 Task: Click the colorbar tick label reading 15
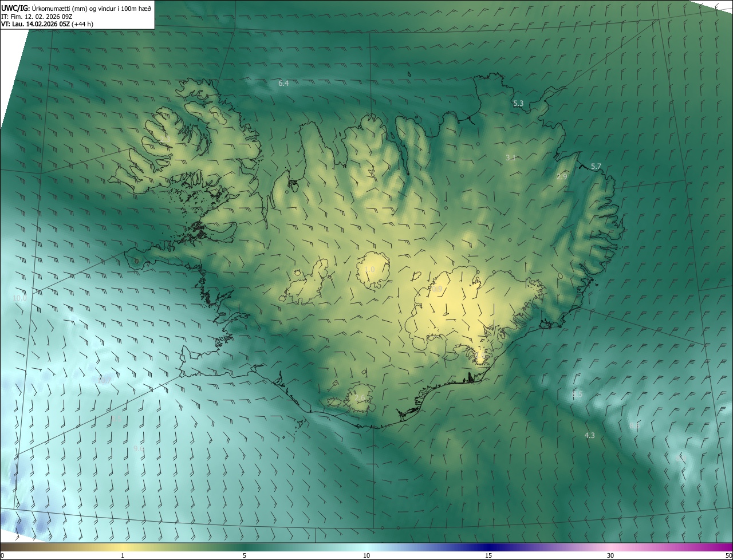(488, 555)
